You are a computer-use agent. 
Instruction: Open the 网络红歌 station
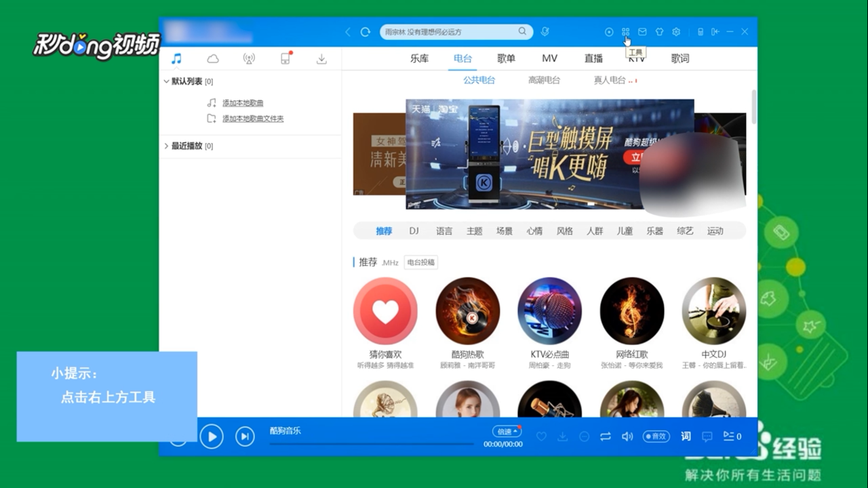[x=632, y=310]
